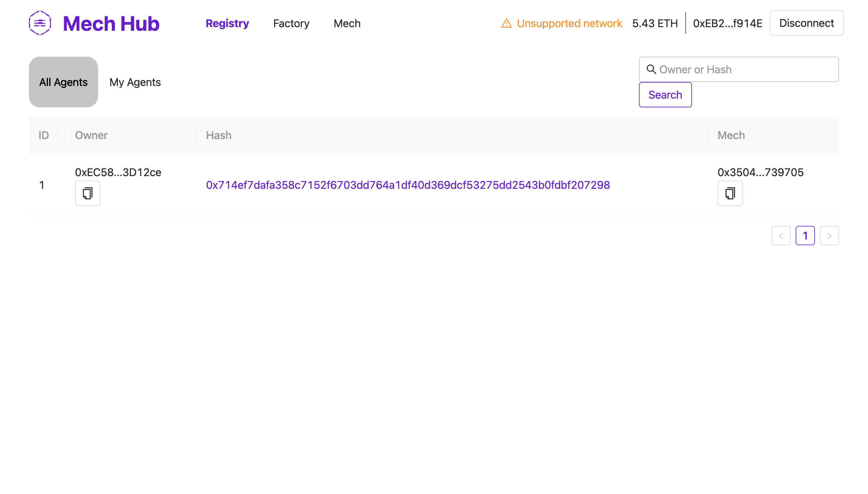Open the Mech nav item
868x494 pixels.
(x=347, y=23)
